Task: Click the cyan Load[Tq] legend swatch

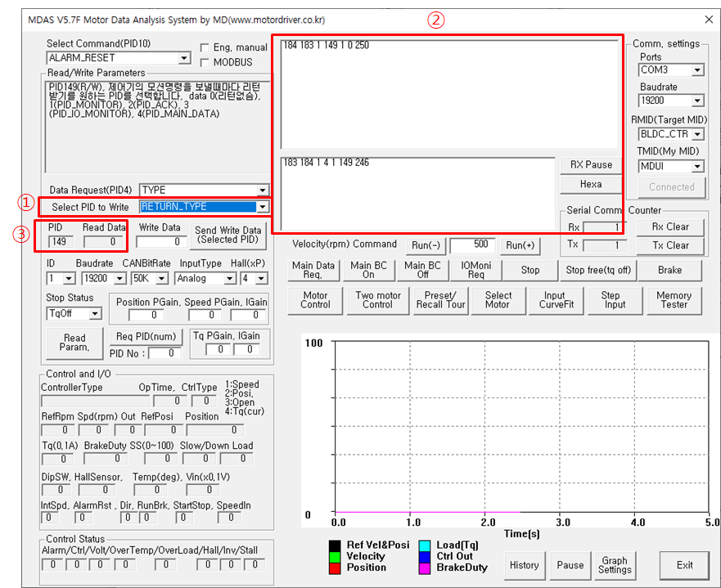Action: (x=425, y=545)
